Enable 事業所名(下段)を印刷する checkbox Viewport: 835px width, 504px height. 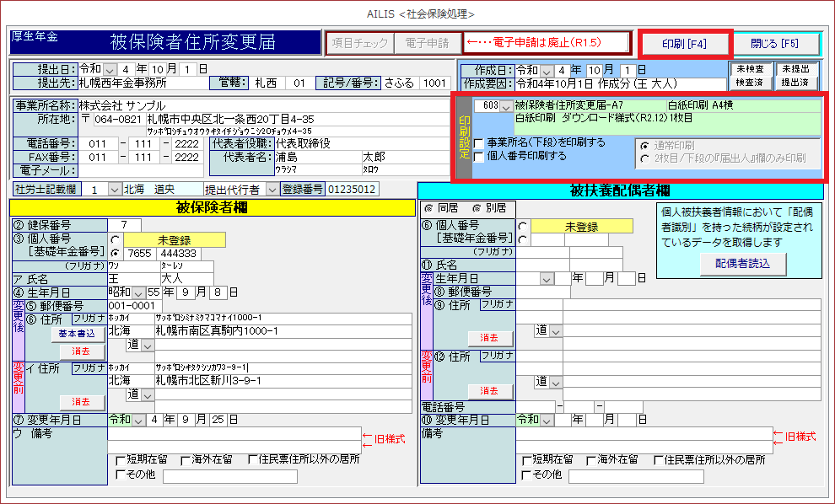point(479,143)
